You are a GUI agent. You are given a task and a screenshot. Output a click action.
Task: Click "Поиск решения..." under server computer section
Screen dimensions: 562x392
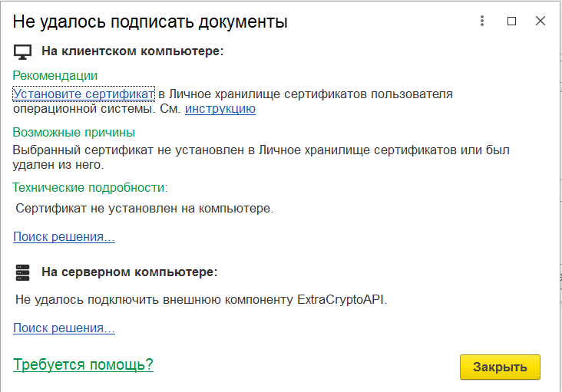[64, 328]
